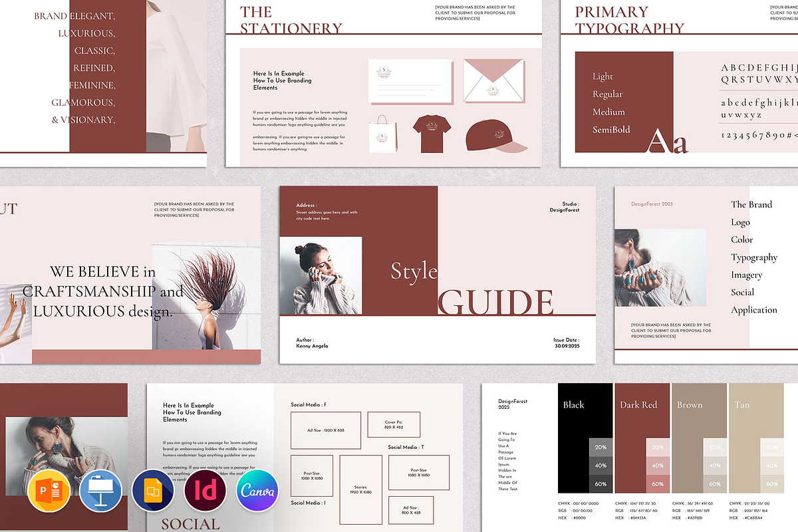The height and width of the screenshot is (532, 798).
Task: Click the Keynote app icon
Action: point(100,491)
